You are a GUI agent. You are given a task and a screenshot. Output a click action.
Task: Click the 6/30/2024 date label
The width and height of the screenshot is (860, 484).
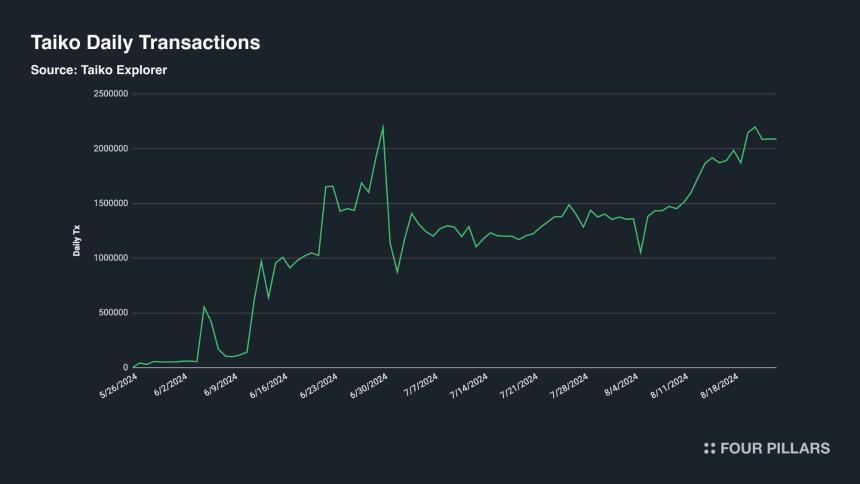[369, 386]
